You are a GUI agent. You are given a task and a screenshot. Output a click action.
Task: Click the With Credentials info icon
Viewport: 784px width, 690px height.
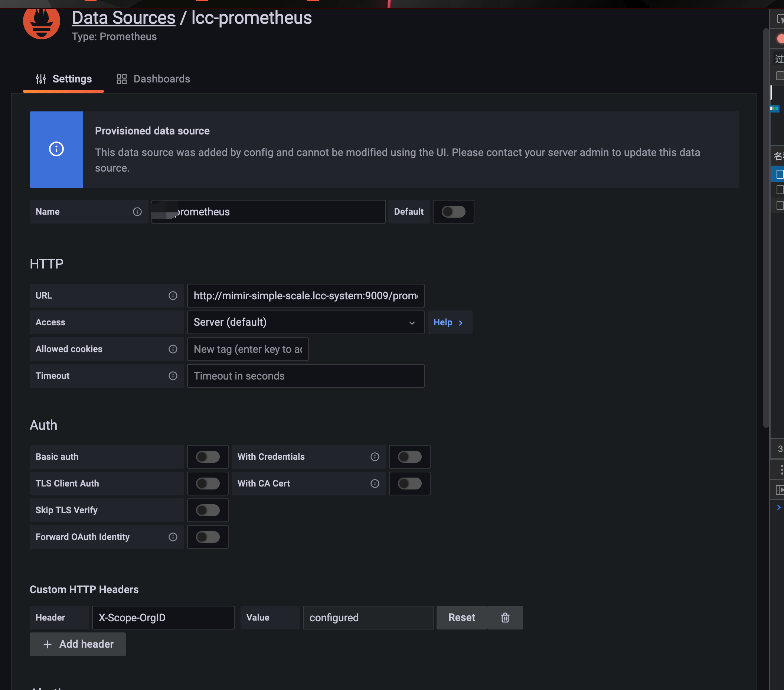pos(374,457)
